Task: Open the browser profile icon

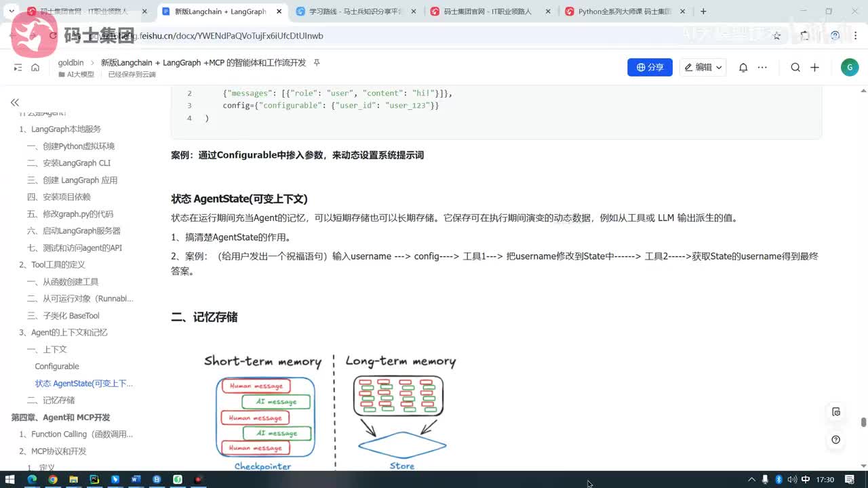Action: (835, 36)
